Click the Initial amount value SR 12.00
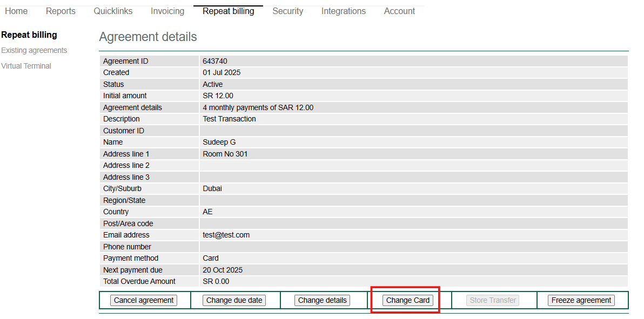Viewport: 644px width, 319px height. click(218, 96)
